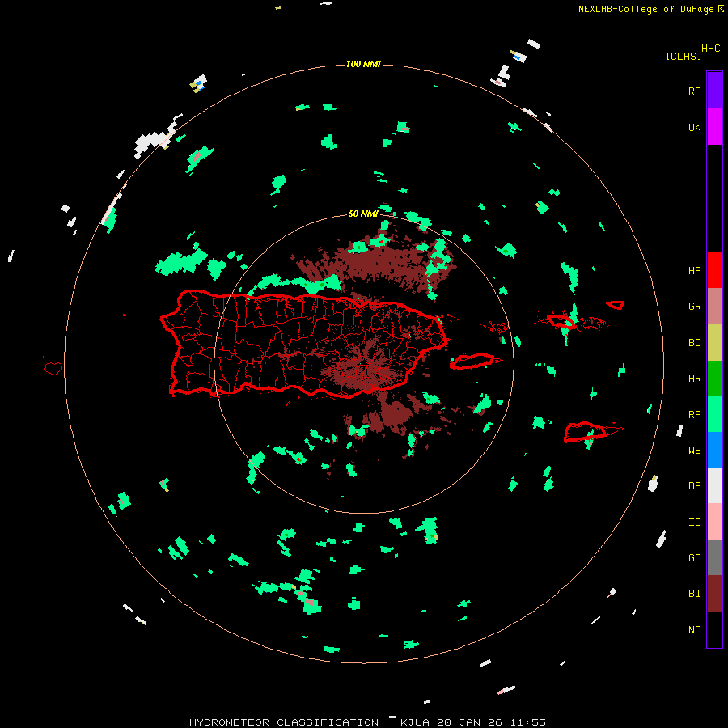
Task: Click the WS blue legend swatch
Action: point(714,450)
